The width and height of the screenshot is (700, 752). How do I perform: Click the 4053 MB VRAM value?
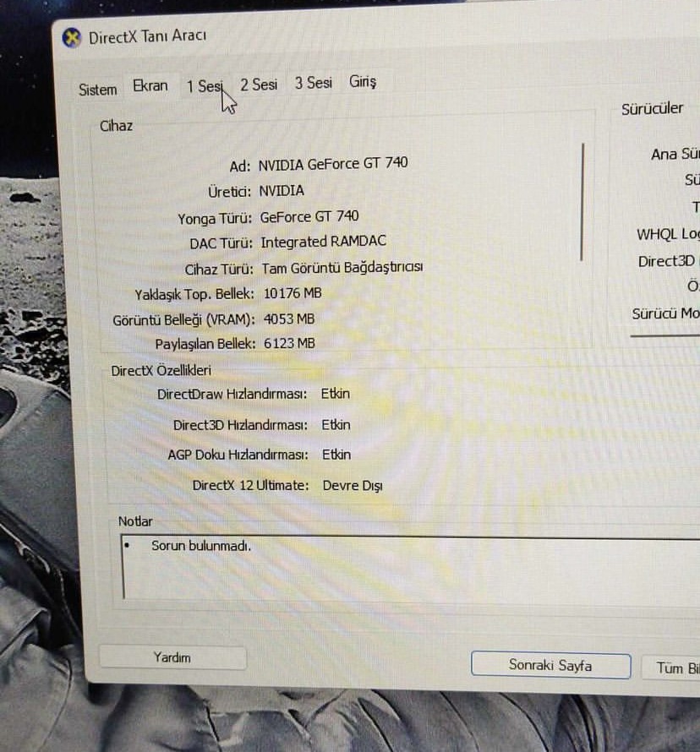click(289, 319)
